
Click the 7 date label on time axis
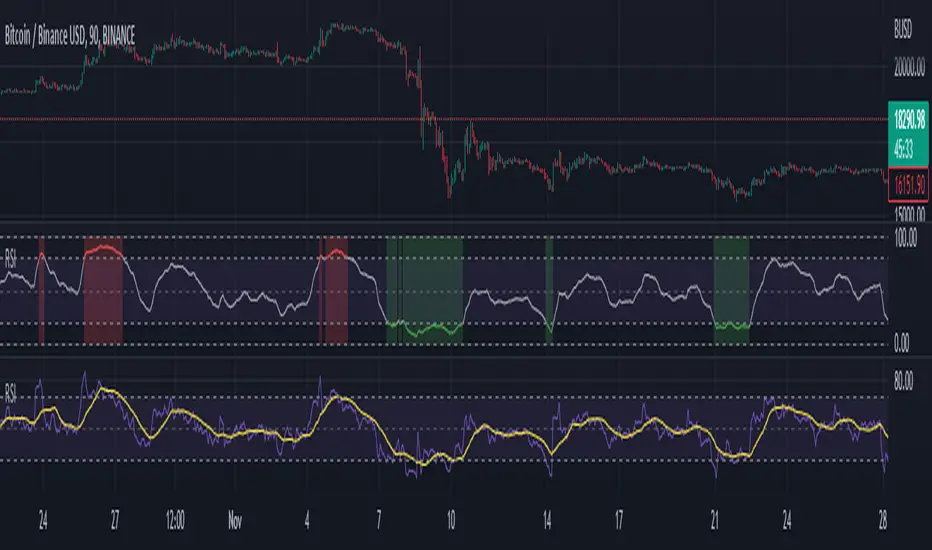[x=379, y=521]
